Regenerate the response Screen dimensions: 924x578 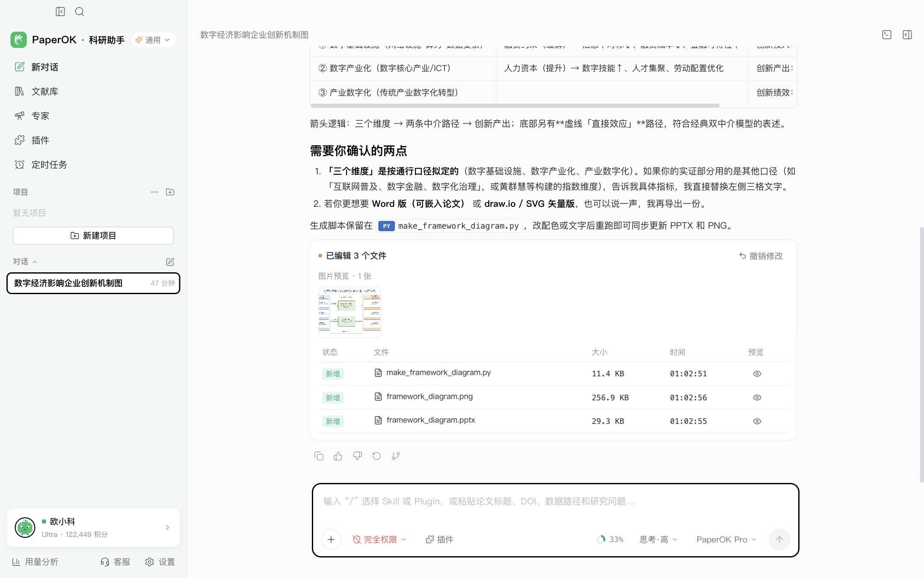coord(376,456)
